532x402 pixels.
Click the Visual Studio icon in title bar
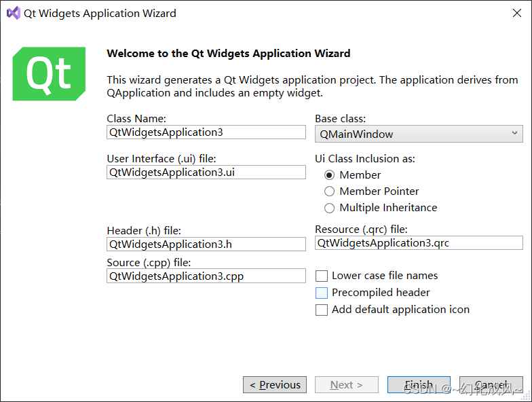coord(14,14)
